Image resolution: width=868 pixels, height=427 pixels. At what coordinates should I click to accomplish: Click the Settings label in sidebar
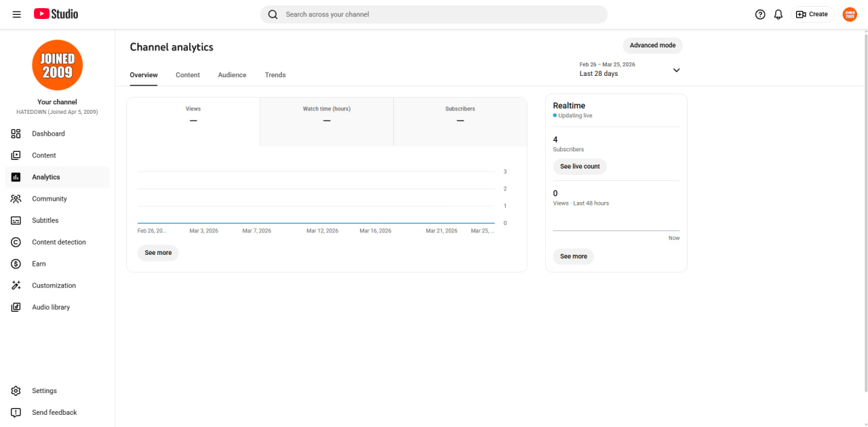point(44,390)
